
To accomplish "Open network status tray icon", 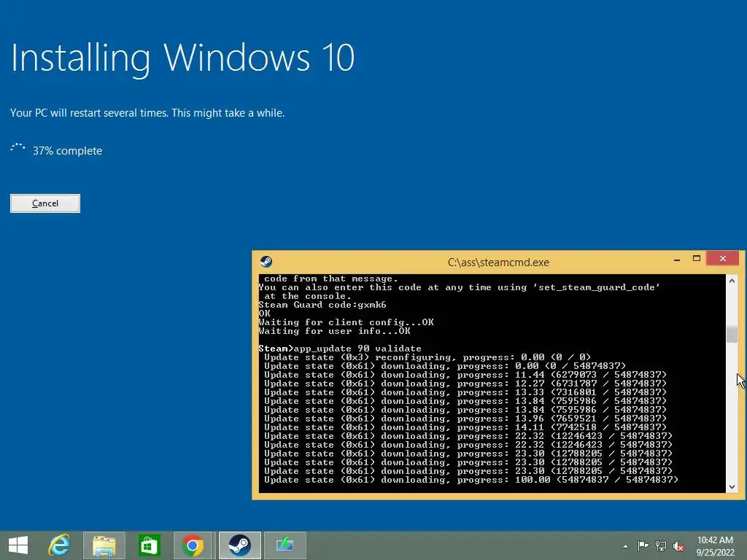I will click(x=661, y=545).
